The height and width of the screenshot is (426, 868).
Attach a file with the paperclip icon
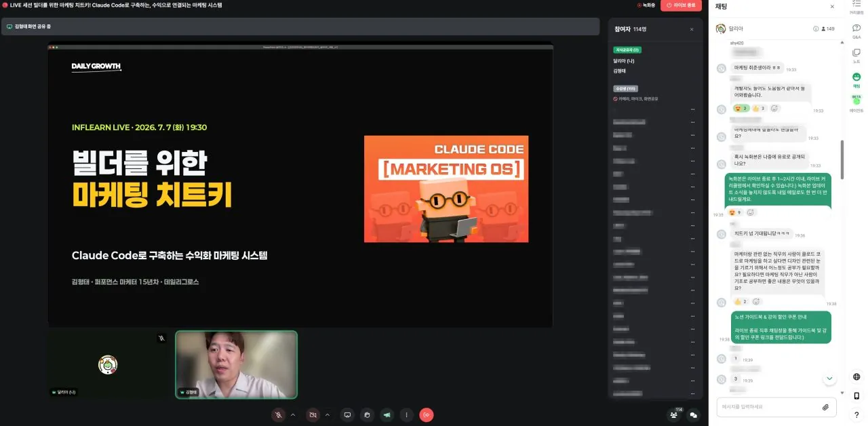(826, 407)
